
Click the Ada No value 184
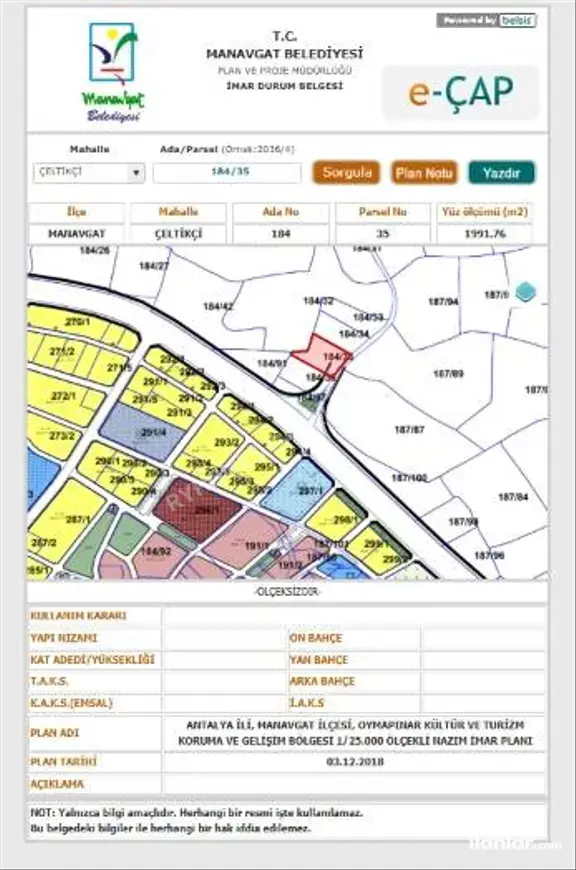(281, 234)
